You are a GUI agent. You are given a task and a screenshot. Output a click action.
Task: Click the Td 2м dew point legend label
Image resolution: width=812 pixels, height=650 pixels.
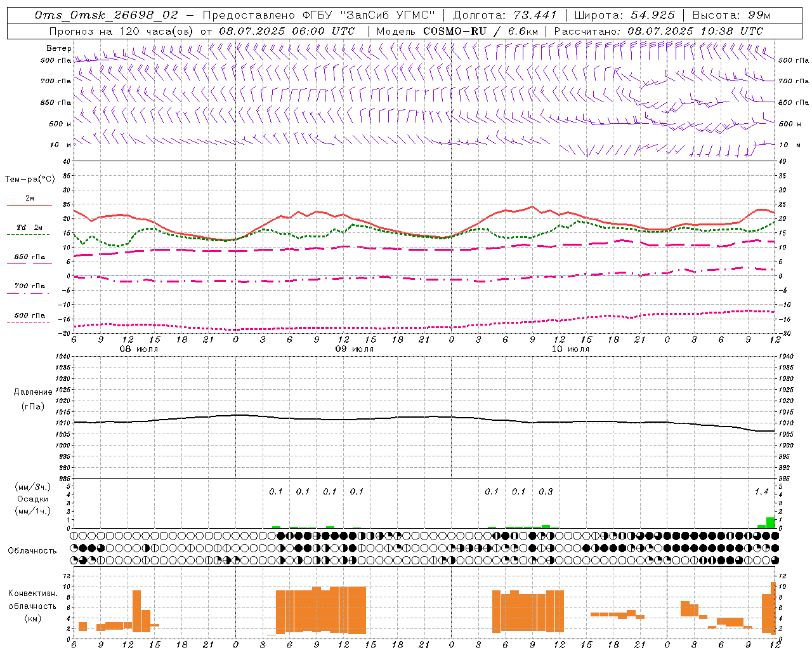click(x=30, y=227)
